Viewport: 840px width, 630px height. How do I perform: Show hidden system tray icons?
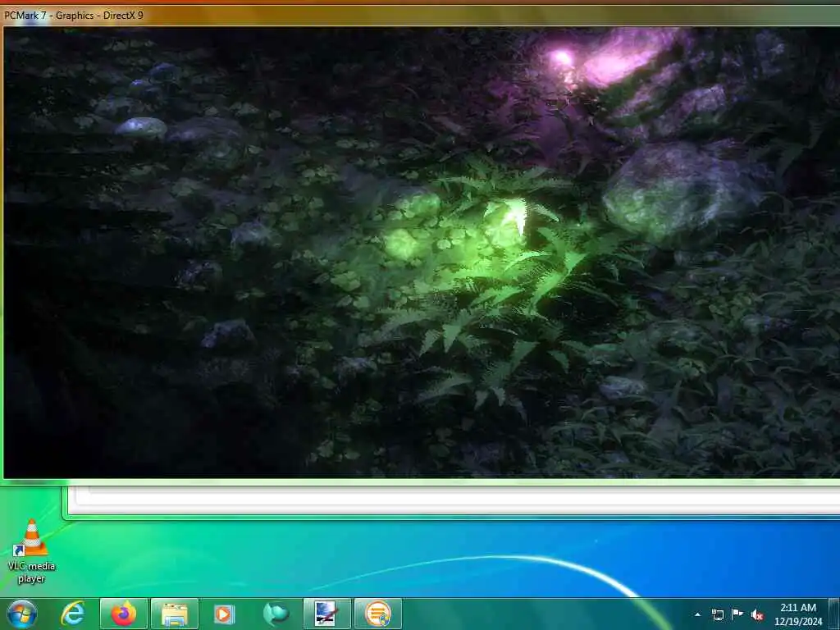click(697, 614)
